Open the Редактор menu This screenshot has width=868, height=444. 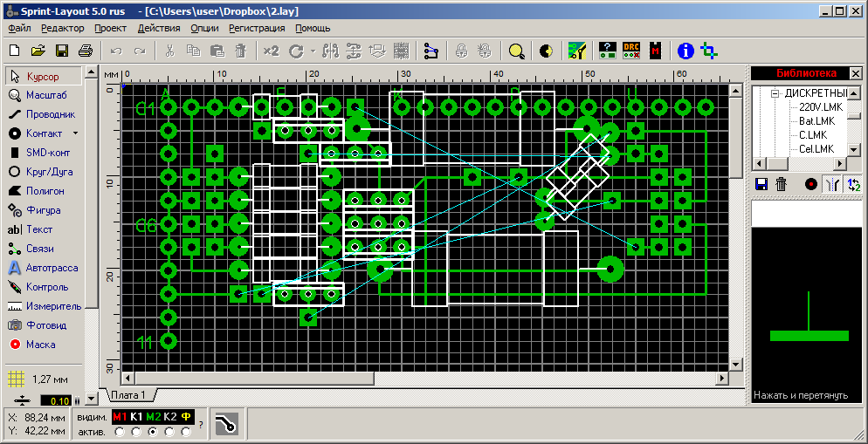[x=63, y=28]
